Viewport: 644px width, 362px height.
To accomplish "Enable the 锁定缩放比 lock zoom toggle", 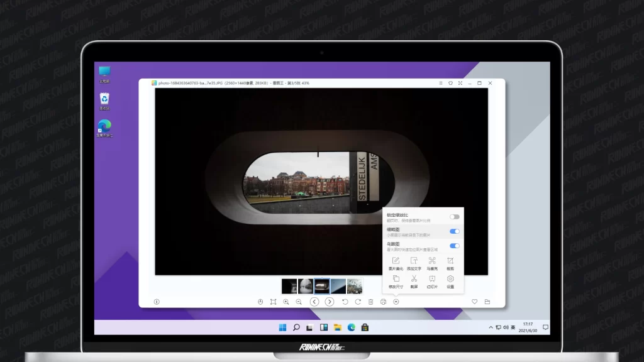I will pos(454,217).
